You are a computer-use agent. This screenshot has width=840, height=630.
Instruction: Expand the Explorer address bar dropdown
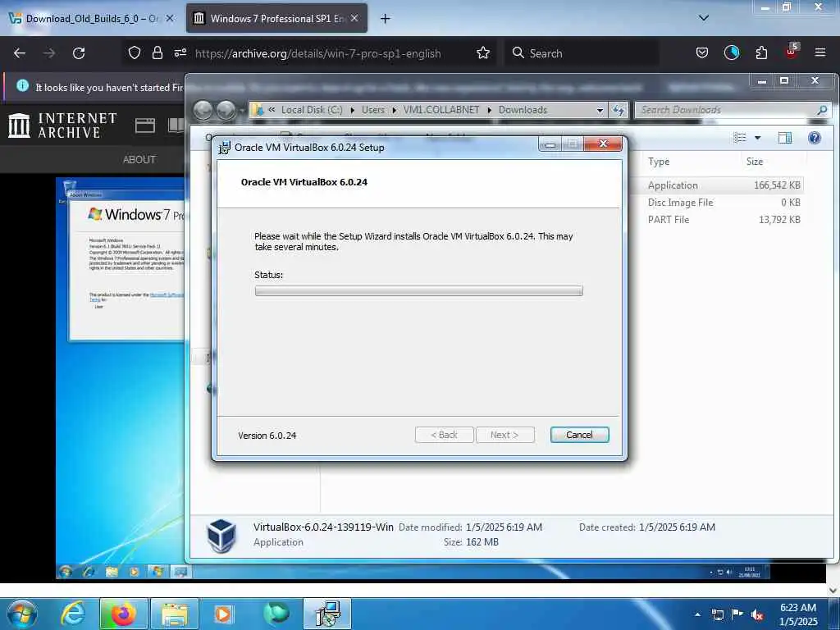600,111
